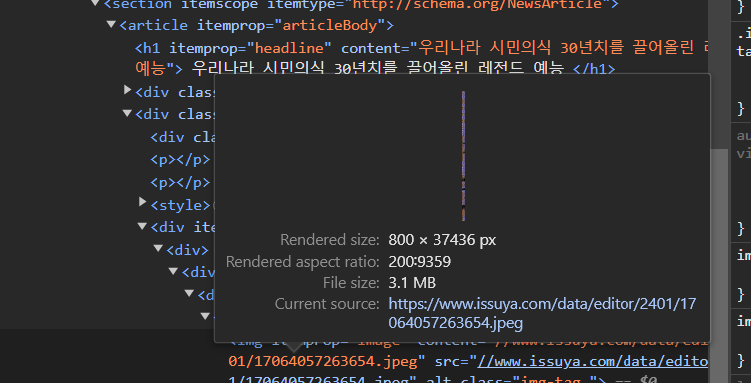Screen dimensions: 751x383
Task: Click the File size value 3.1 MB
Action: [412, 283]
